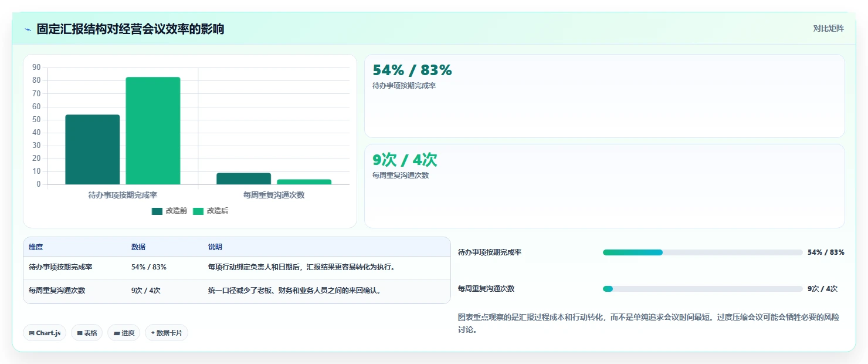Click the 维度 table column header
The image size is (868, 364).
click(x=36, y=247)
